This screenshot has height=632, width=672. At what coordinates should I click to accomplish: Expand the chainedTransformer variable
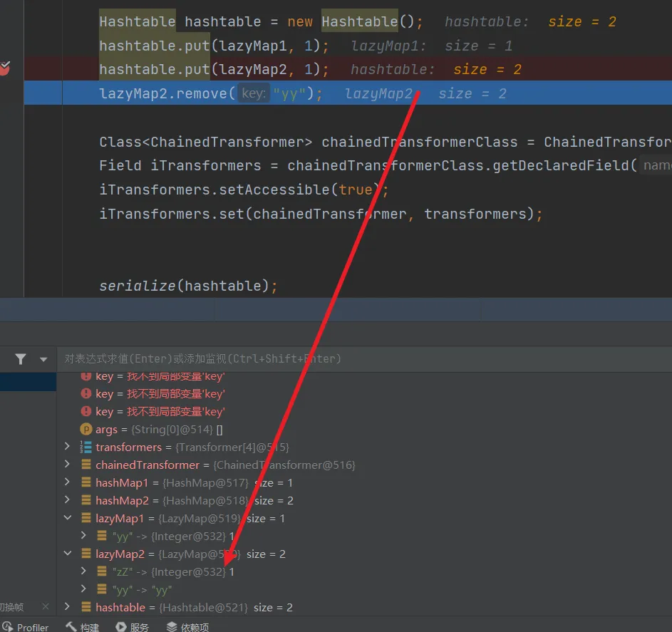(x=68, y=465)
